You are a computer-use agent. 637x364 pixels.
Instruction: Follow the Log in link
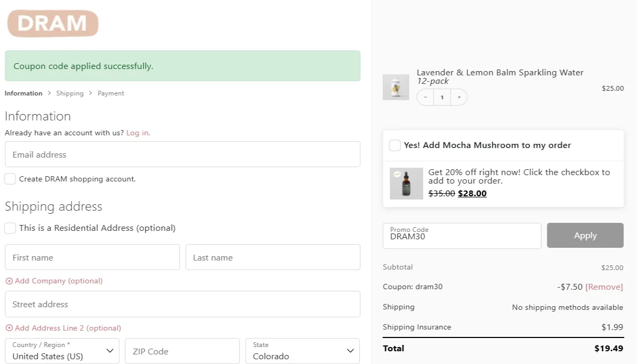pyautogui.click(x=138, y=133)
